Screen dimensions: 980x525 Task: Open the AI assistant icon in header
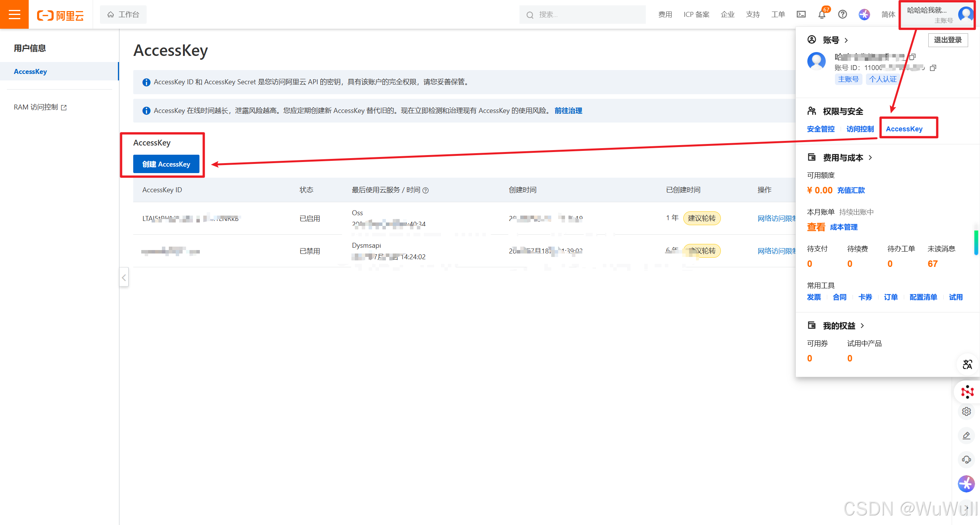click(864, 15)
